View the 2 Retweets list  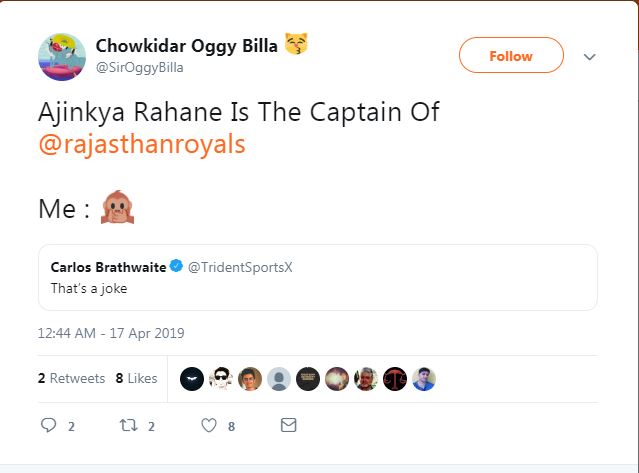point(71,379)
